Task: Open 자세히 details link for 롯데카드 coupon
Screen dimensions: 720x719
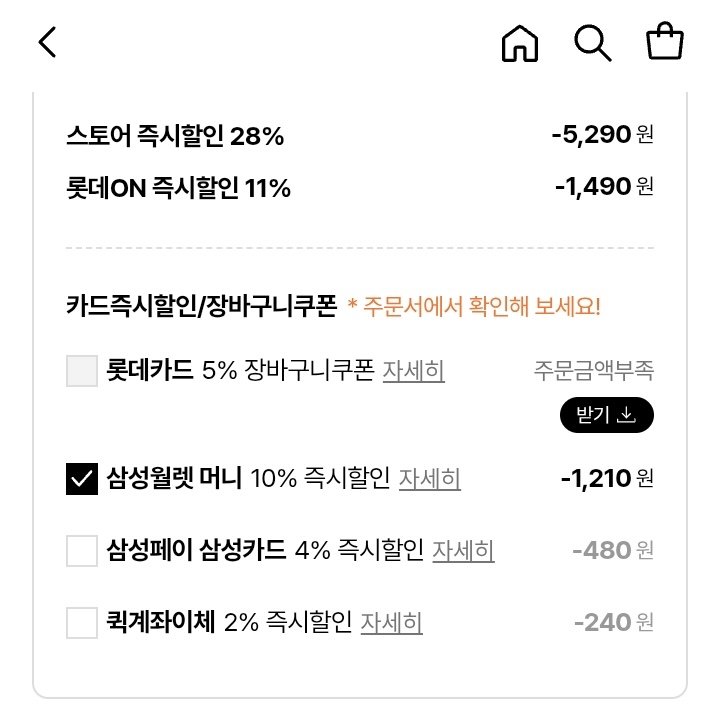Action: [x=413, y=371]
